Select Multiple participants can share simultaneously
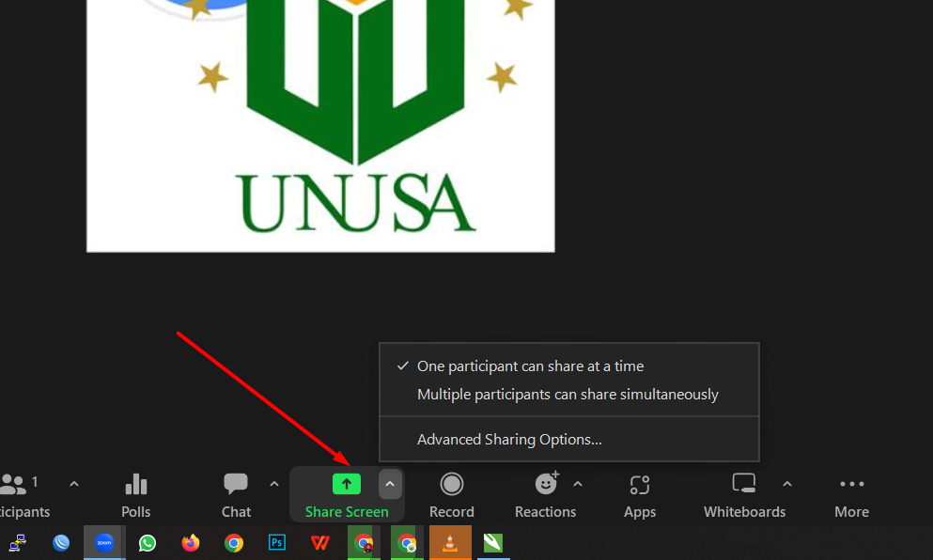This screenshot has width=933, height=560. (x=569, y=395)
